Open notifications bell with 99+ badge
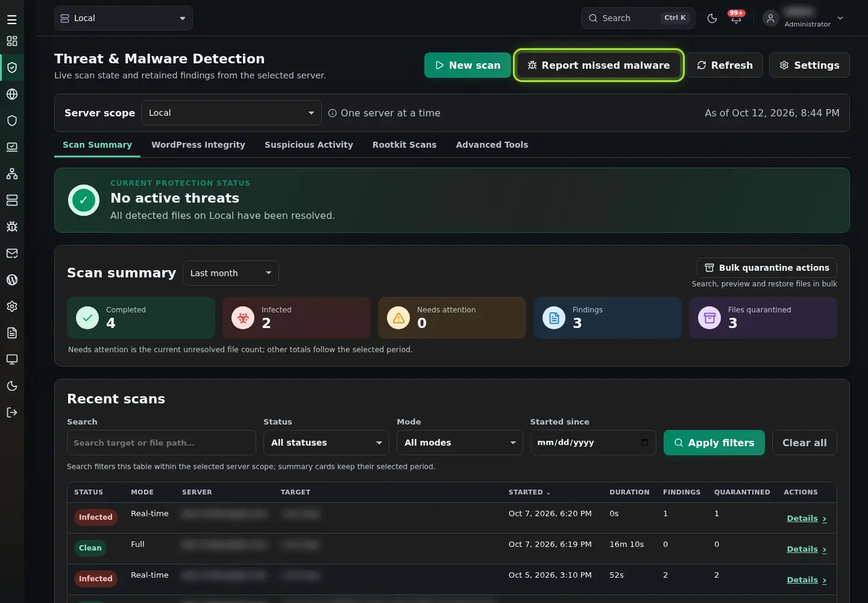 736,18
